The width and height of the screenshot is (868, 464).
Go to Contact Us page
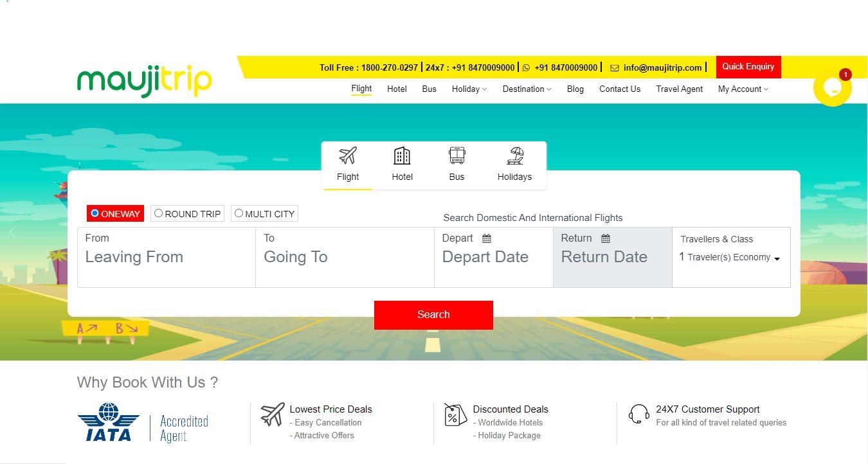pyautogui.click(x=619, y=89)
